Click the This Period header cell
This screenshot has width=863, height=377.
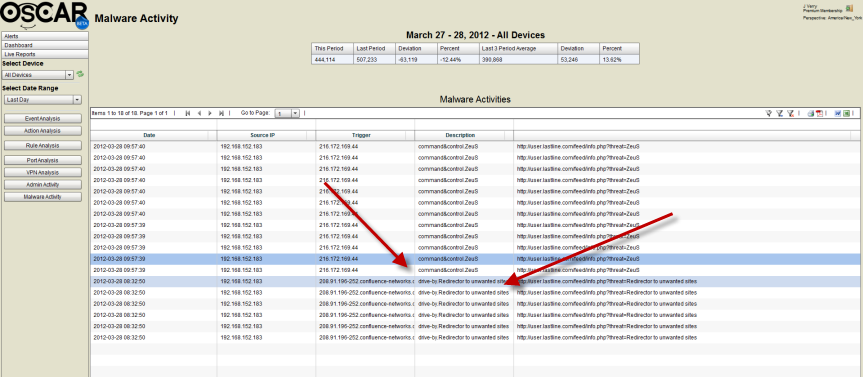(x=332, y=48)
